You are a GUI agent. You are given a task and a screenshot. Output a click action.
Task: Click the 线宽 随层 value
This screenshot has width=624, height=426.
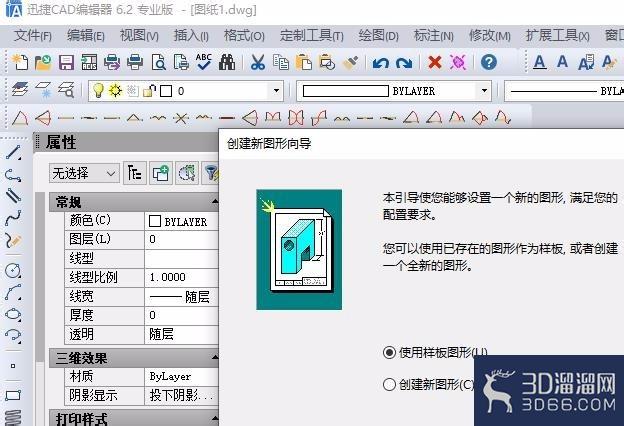tap(179, 297)
